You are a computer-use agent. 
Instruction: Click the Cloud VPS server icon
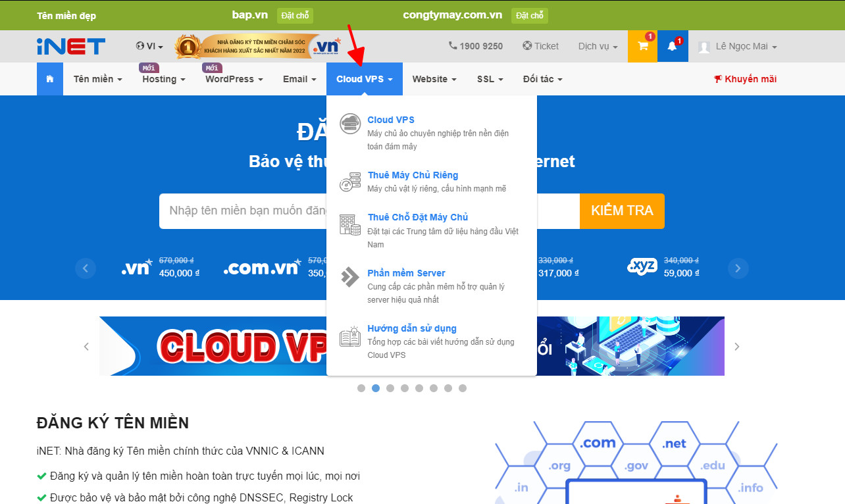click(350, 123)
